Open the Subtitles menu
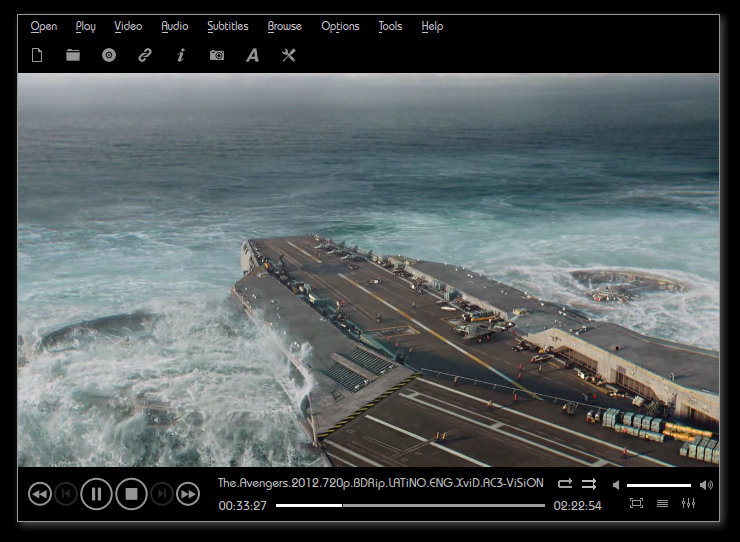This screenshot has width=740, height=542. pos(227,26)
